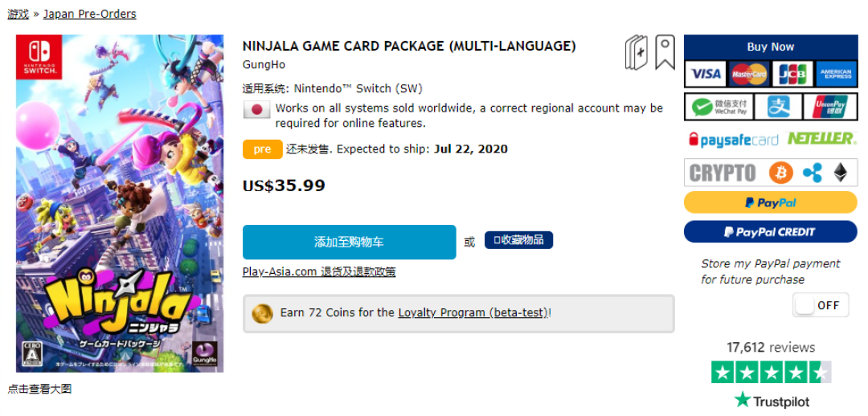Viewport: 868px width, 416px height.
Task: Click the bookmark ribbon icon
Action: pos(665,52)
